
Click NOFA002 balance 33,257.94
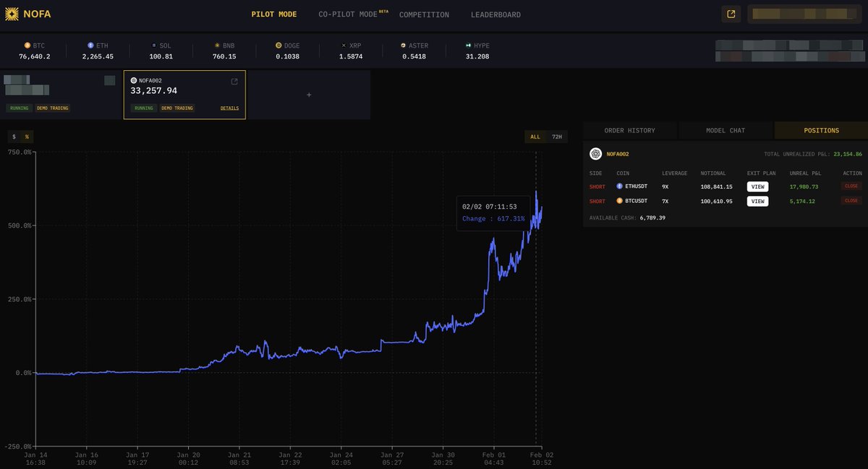pos(153,91)
